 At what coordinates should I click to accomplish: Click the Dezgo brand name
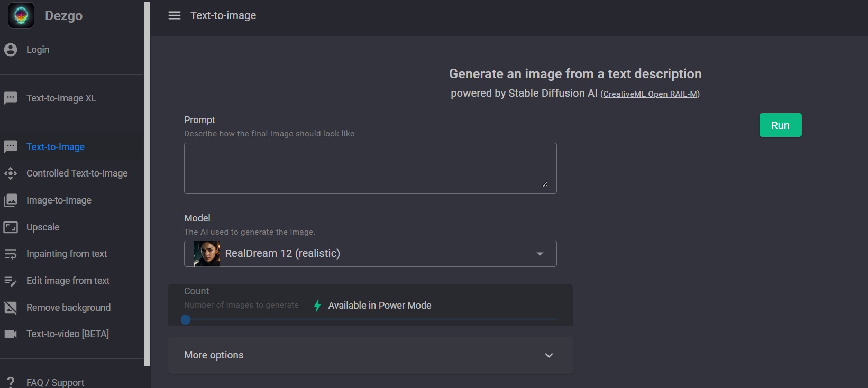point(63,15)
